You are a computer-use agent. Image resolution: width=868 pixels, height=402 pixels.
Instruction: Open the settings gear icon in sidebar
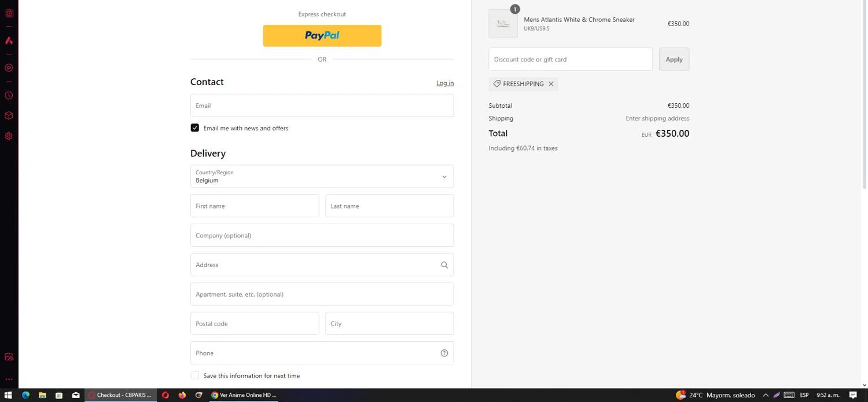click(x=9, y=136)
